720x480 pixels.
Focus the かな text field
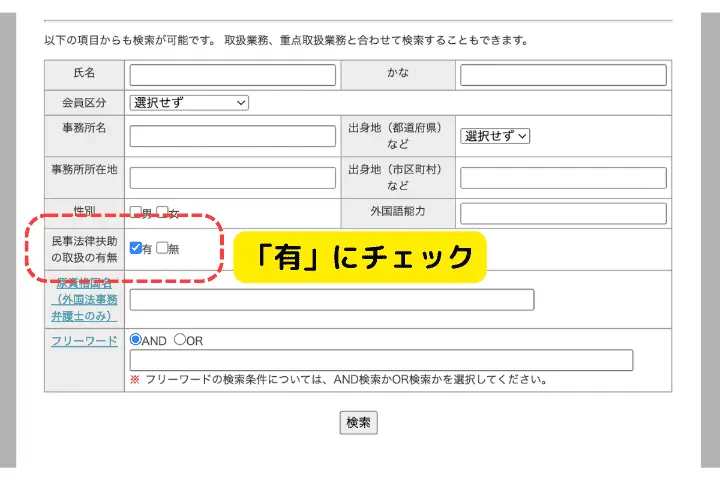click(x=563, y=75)
